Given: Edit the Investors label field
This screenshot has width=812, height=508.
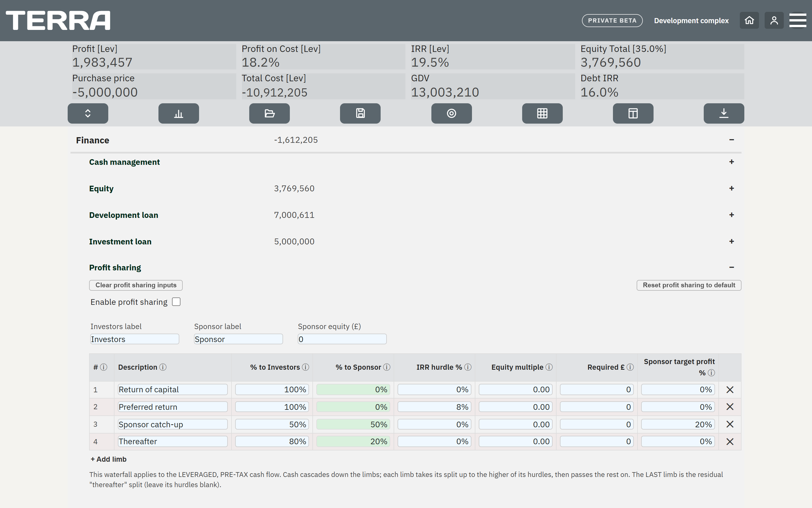Looking at the screenshot, I should tap(134, 339).
